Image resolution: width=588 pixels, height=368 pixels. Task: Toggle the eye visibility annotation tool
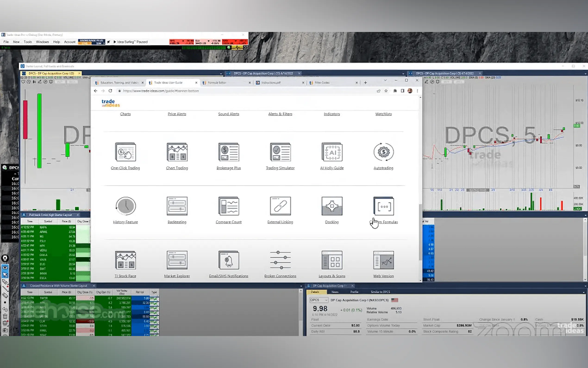click(5, 268)
